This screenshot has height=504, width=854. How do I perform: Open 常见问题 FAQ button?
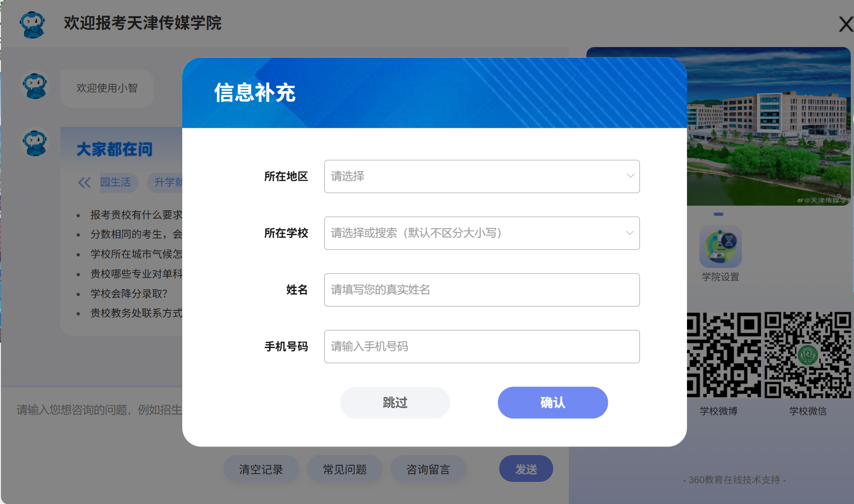[x=345, y=469]
